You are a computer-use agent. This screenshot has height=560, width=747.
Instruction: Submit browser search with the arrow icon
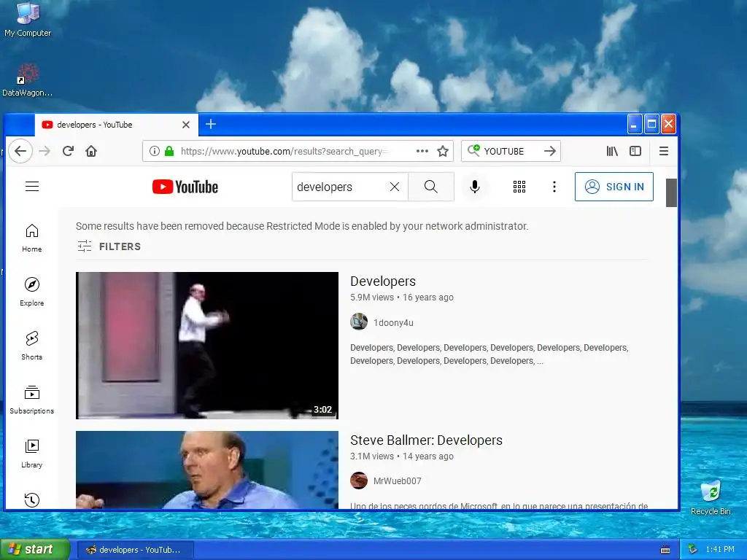[x=550, y=151]
